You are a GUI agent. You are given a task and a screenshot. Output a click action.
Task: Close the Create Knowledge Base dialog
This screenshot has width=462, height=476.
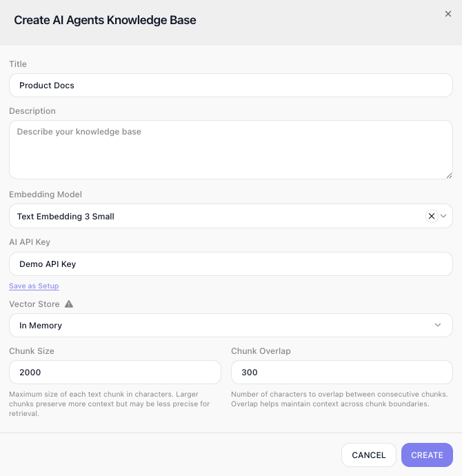coord(448,14)
